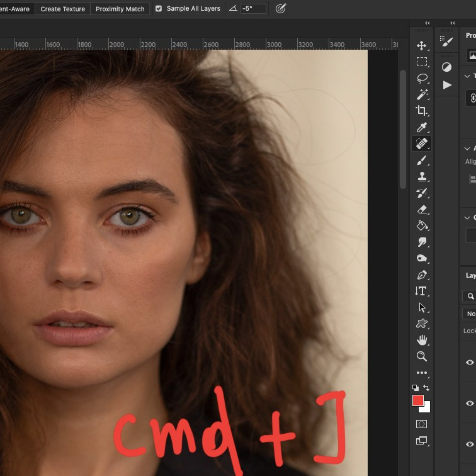
Task: Toggle the Sample All Layers checkbox
Action: click(159, 9)
